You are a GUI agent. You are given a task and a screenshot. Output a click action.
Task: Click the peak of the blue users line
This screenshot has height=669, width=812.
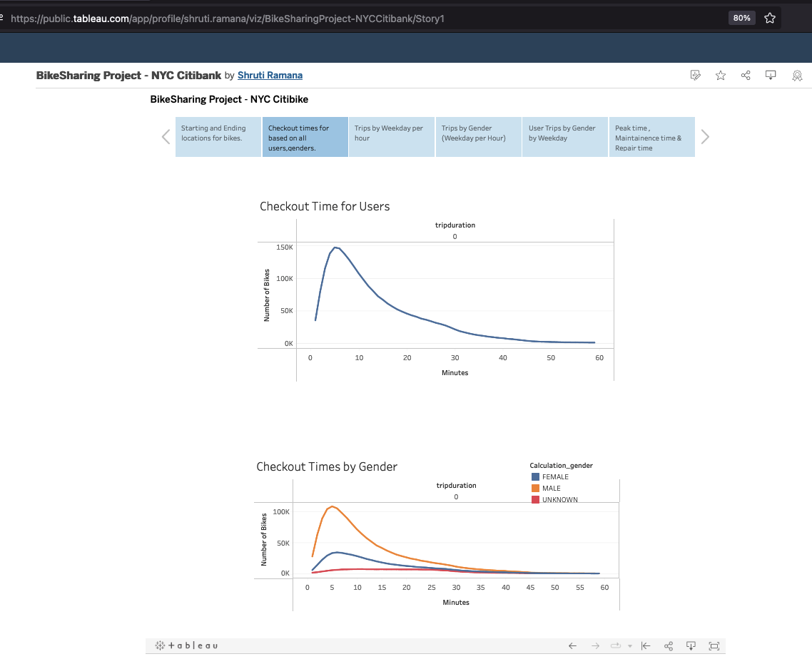coord(335,247)
